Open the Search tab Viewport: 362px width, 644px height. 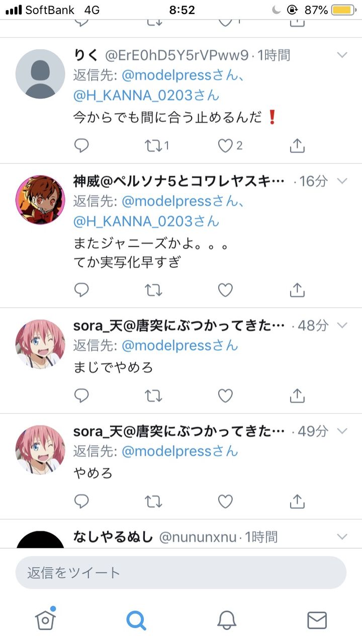[136, 620]
